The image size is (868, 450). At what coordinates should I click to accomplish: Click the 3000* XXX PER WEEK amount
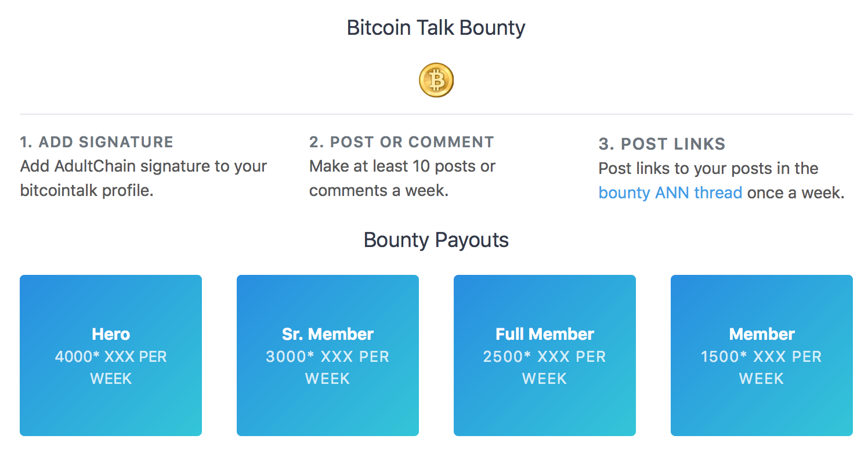(328, 368)
